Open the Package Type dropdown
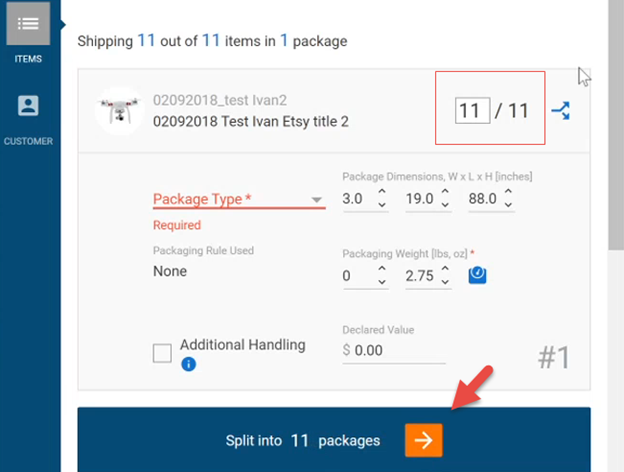The height and width of the screenshot is (472, 624). (239, 199)
